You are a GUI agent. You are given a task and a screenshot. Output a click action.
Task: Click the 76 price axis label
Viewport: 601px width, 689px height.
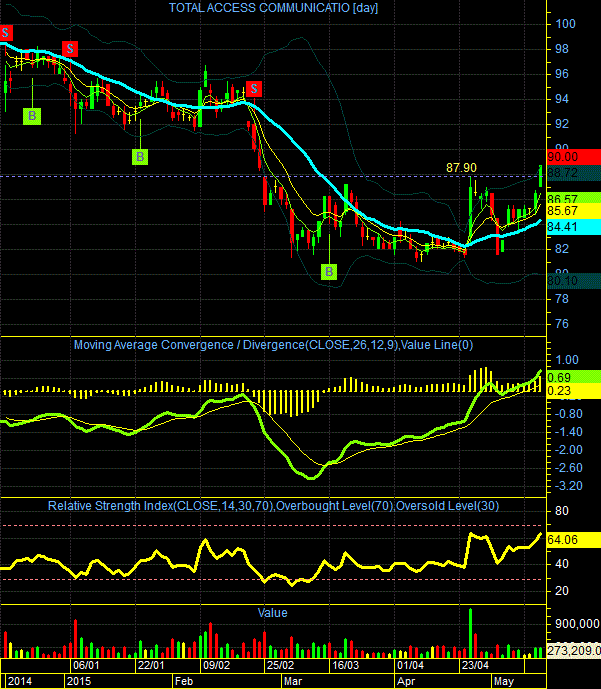click(x=562, y=324)
